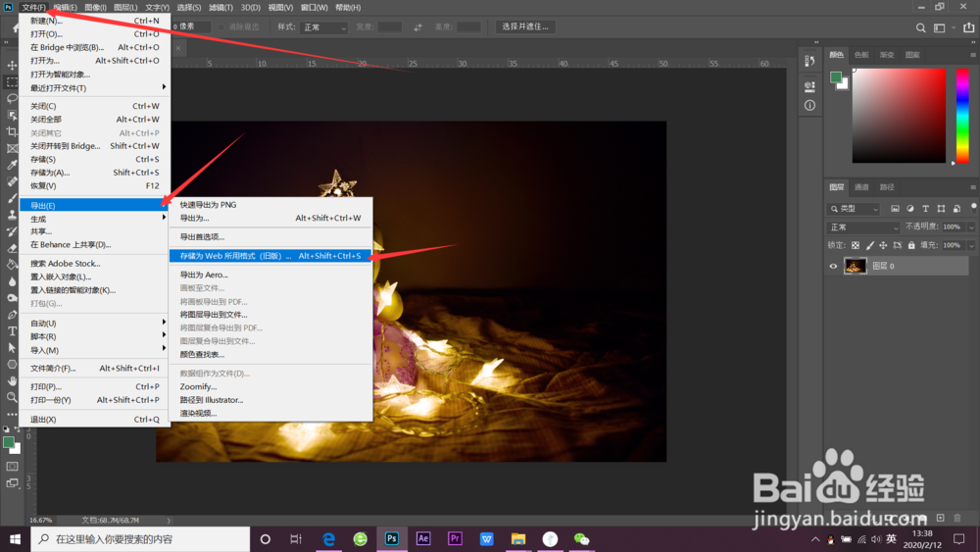Toggle lock transparent pixels

tap(855, 246)
